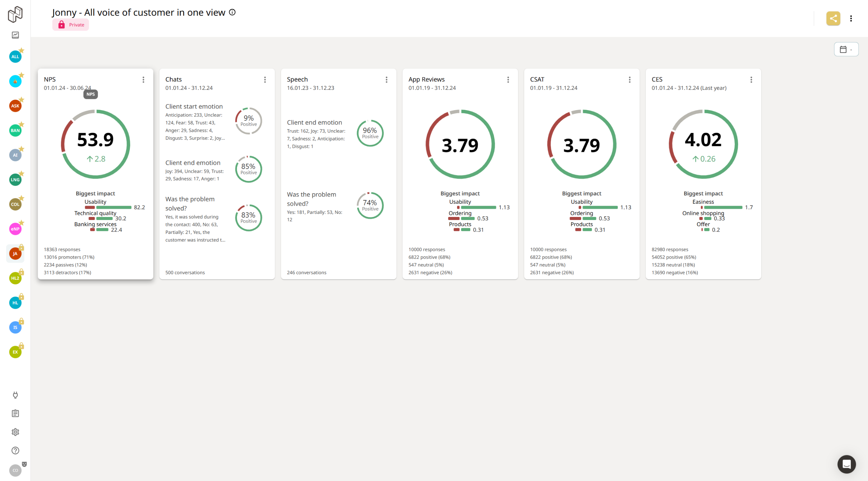The height and width of the screenshot is (481, 868).
Task: Open the date range calendar picker
Action: click(x=846, y=49)
